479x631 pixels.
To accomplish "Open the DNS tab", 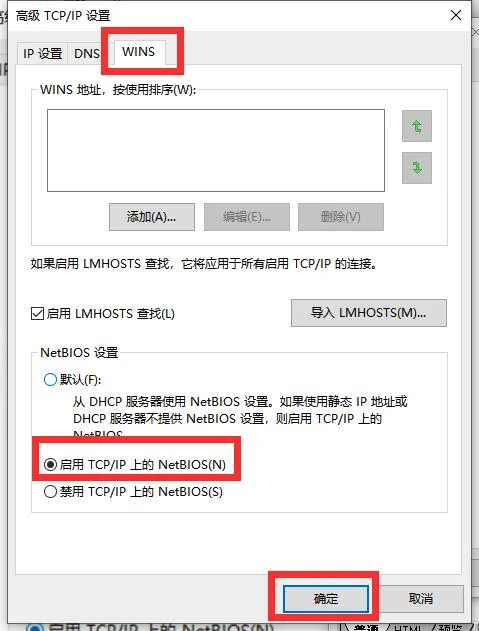I will tap(87, 53).
